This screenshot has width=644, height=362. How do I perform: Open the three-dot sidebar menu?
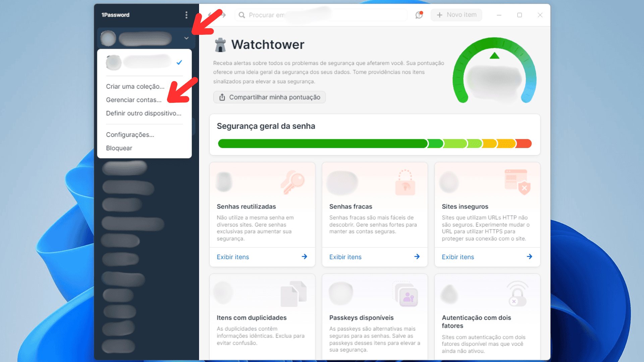[186, 15]
